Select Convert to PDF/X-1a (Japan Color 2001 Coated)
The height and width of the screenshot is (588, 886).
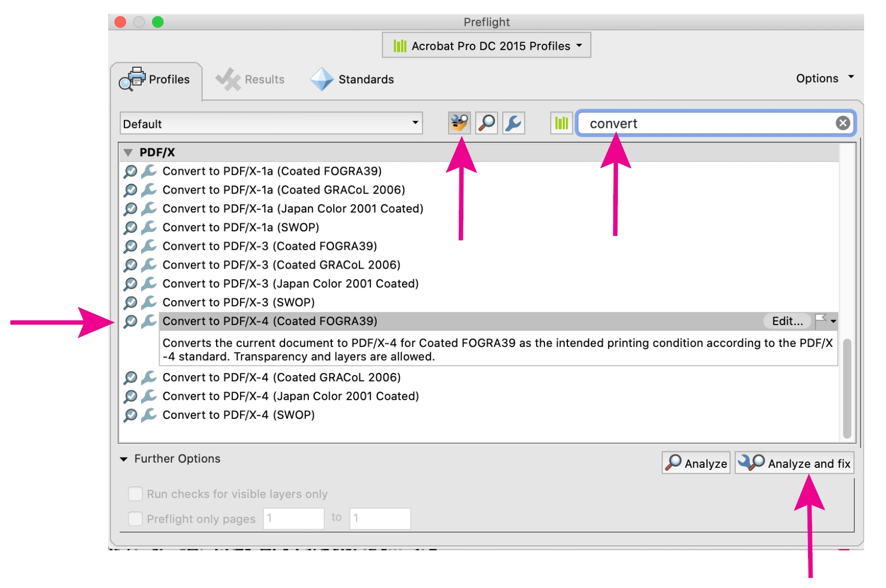coord(293,209)
